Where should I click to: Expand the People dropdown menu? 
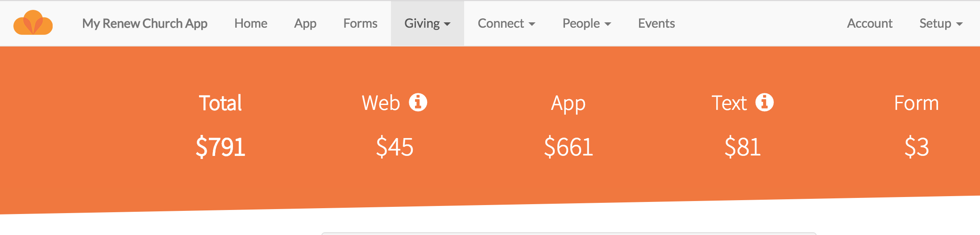pyautogui.click(x=587, y=23)
